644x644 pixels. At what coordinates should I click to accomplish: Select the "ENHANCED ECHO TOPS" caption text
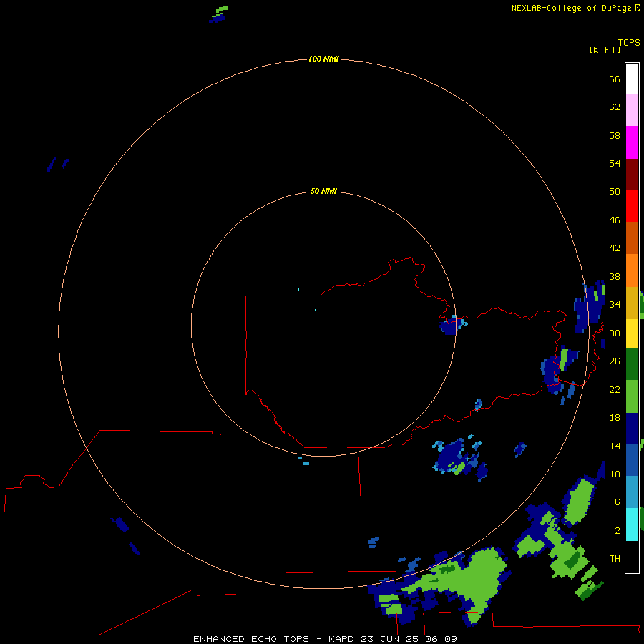tap(251, 639)
